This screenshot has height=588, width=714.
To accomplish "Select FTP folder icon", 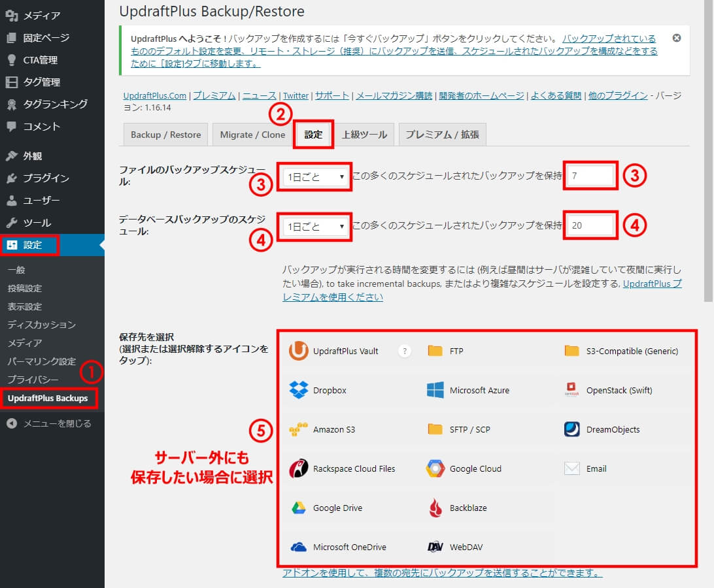I will (x=435, y=351).
